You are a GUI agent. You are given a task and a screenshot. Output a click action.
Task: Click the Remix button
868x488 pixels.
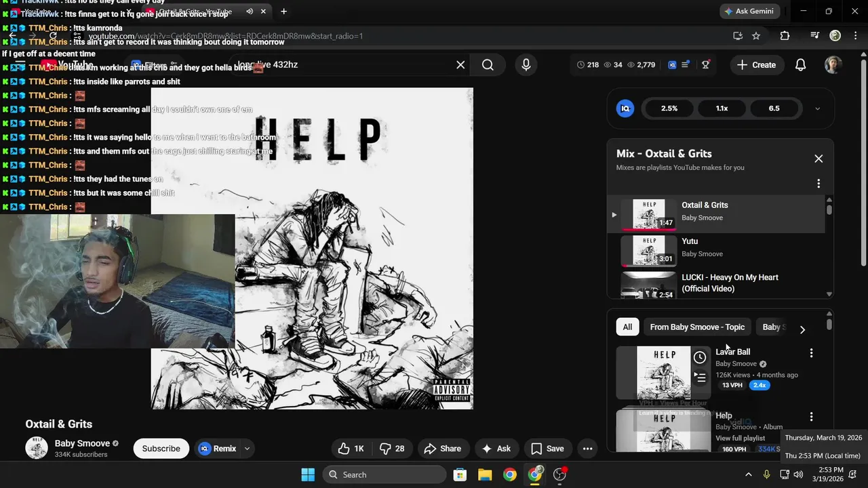(218, 449)
